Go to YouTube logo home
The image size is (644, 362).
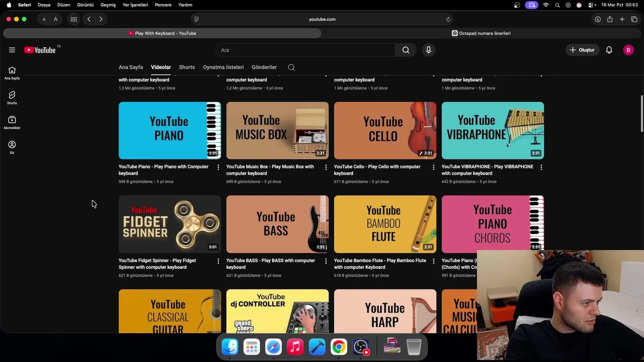pyautogui.click(x=40, y=50)
